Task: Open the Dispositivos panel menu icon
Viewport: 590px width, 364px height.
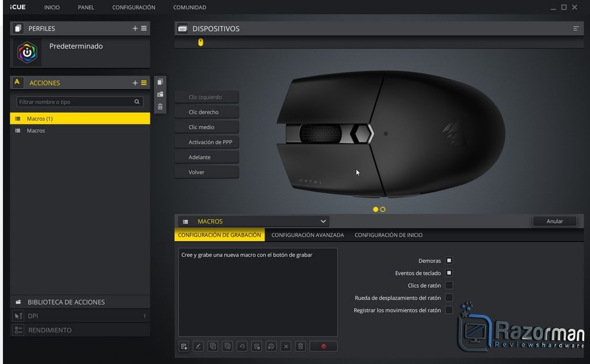Action: (x=576, y=28)
